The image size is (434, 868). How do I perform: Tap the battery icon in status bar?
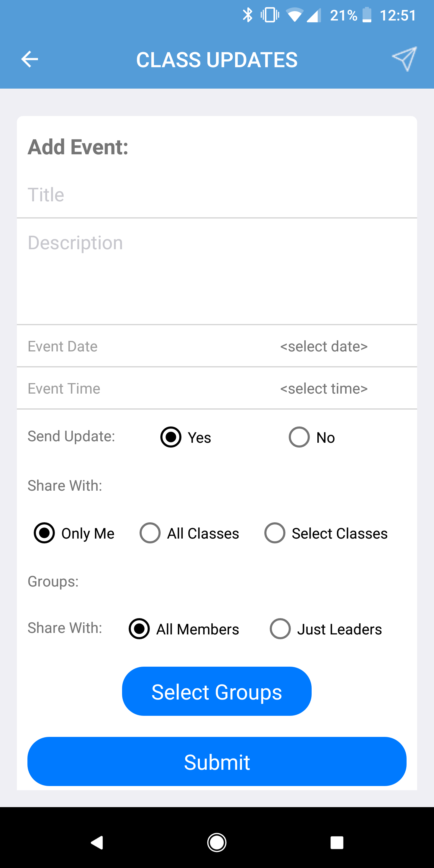366,15
